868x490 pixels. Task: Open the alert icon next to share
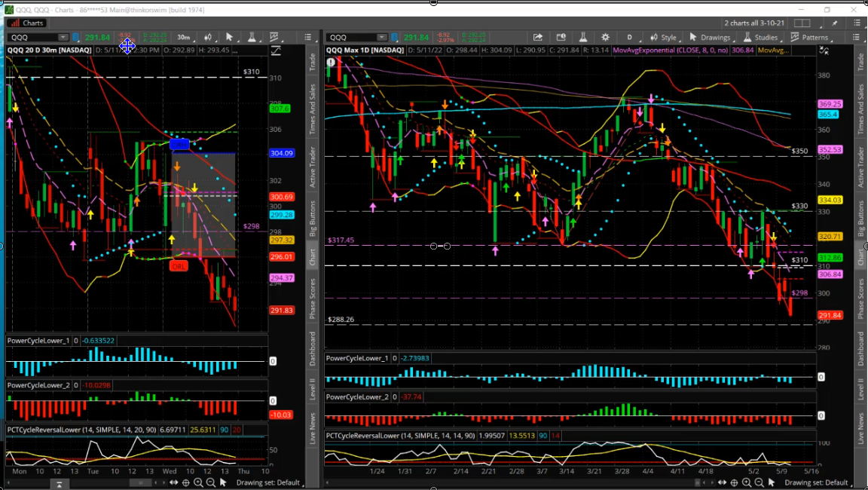[561, 38]
